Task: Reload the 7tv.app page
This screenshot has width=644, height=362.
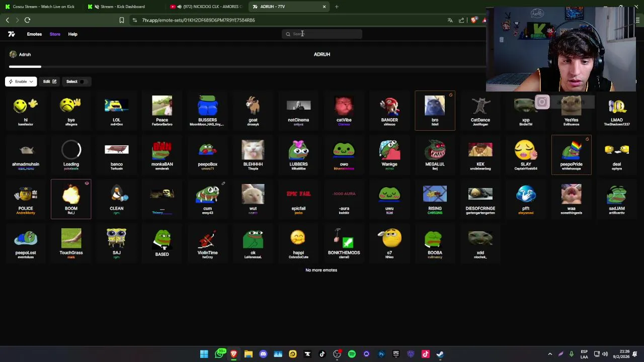Action: pos(27,20)
